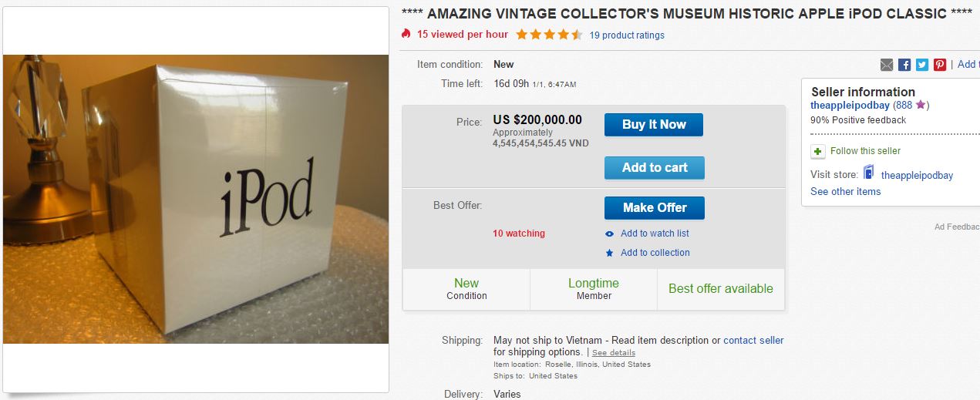Image resolution: width=980 pixels, height=400 pixels.
Task: Share this listing on Twitter
Action: pos(922,65)
